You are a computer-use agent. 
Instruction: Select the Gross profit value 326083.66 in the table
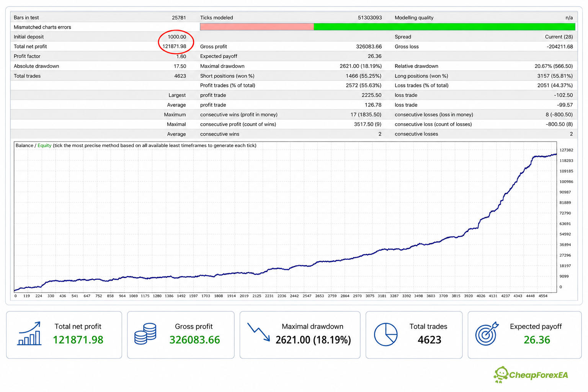[x=369, y=47]
